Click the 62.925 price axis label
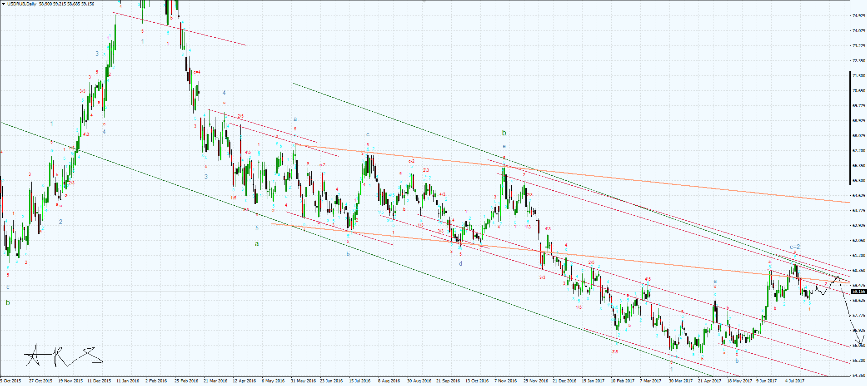 (x=859, y=226)
